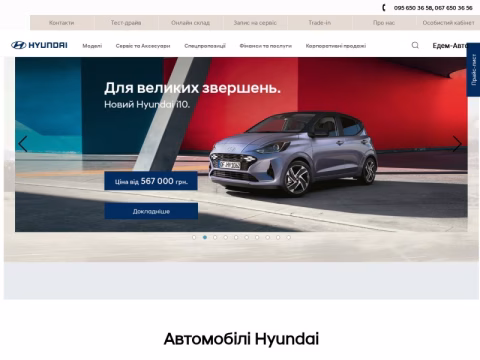Click the Ціна від 567 000 грн. button

pyautogui.click(x=151, y=181)
